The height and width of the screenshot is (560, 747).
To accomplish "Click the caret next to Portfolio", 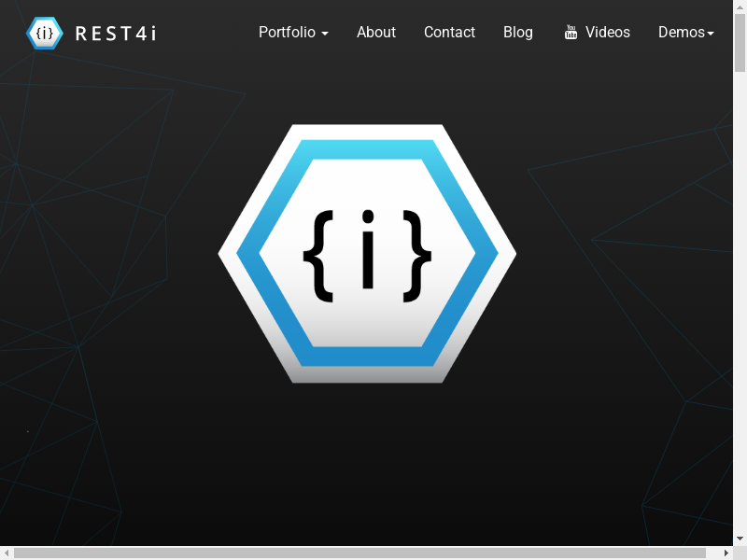I will [x=324, y=34].
